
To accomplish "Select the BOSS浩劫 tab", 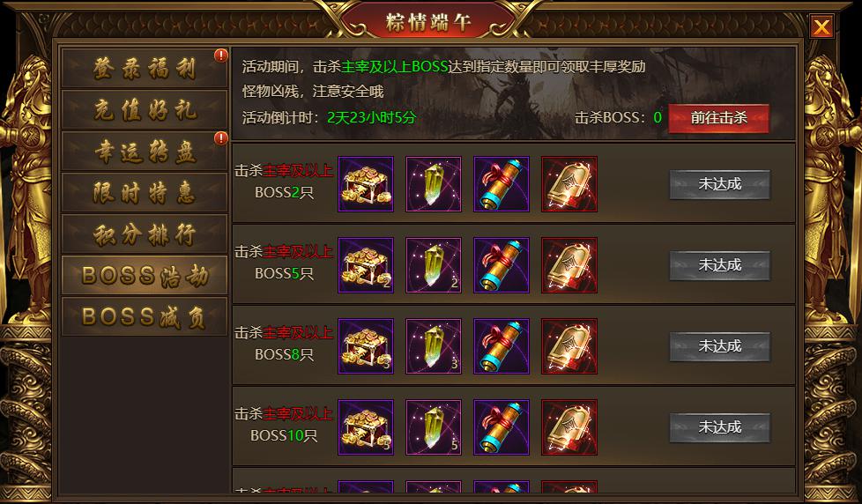I will pyautogui.click(x=145, y=276).
